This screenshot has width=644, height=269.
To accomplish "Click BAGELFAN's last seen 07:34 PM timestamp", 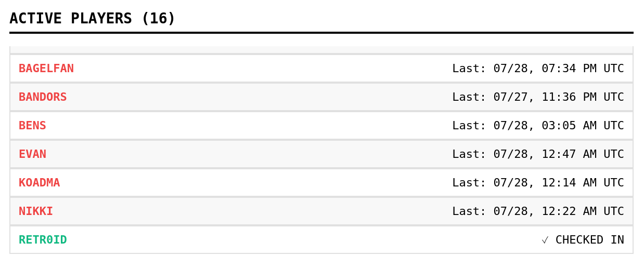I will 538,69.
